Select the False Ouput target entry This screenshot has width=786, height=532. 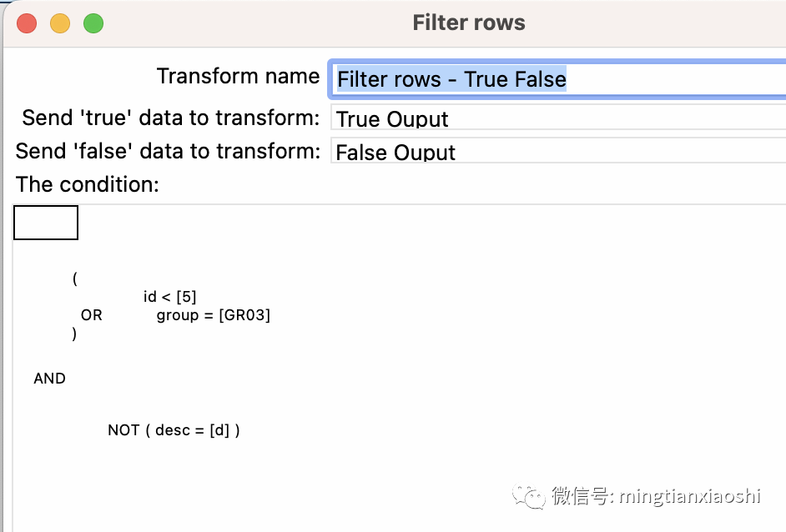coord(395,153)
